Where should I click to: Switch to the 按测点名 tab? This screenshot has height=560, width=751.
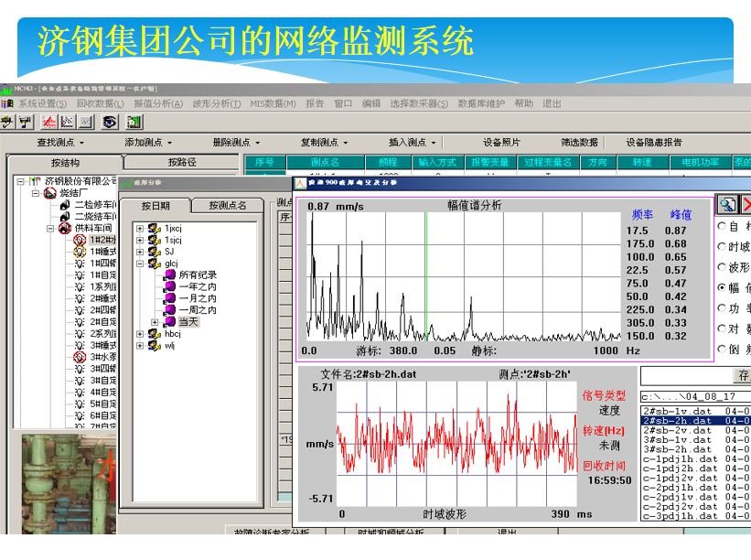coord(228,206)
